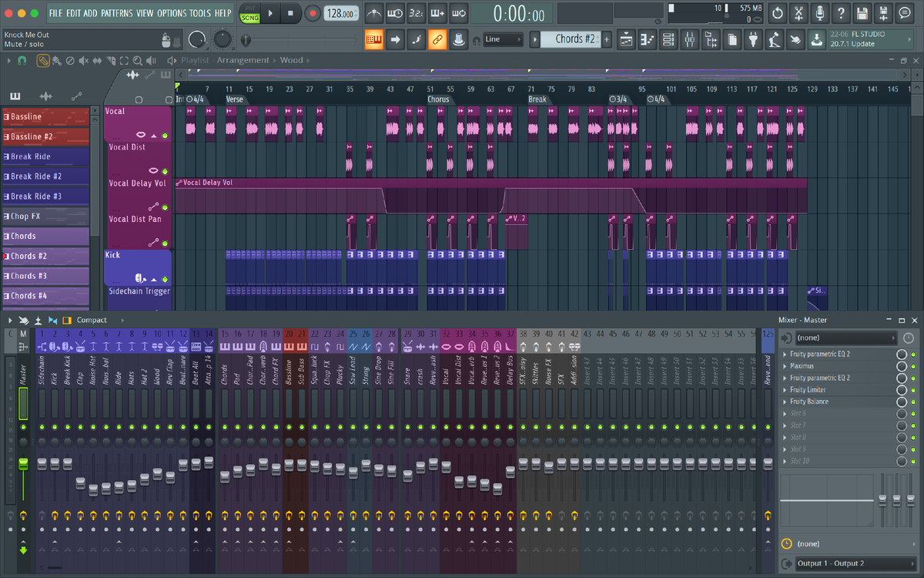Image resolution: width=924 pixels, height=578 pixels.
Task: Open the Compact mixer layout menu
Action: pyautogui.click(x=92, y=320)
